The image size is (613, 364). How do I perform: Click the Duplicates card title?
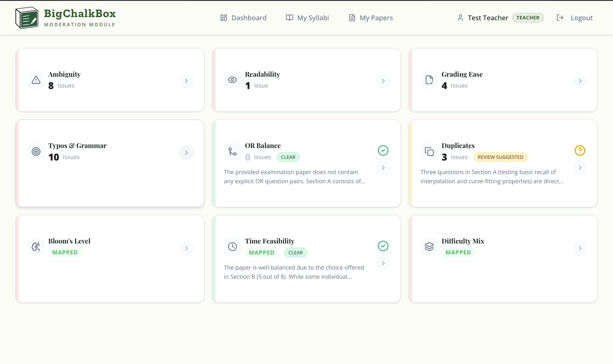[x=458, y=146]
